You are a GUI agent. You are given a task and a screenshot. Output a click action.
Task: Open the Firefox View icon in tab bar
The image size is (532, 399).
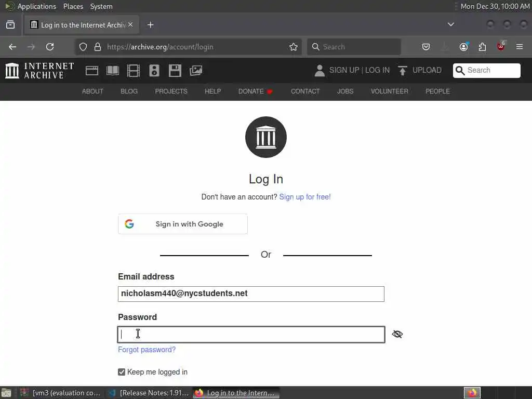(10, 25)
